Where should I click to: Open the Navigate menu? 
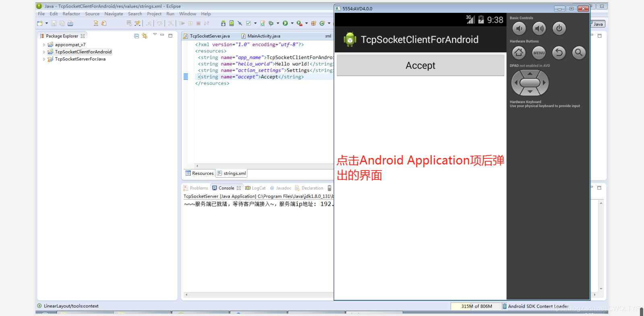(114, 14)
